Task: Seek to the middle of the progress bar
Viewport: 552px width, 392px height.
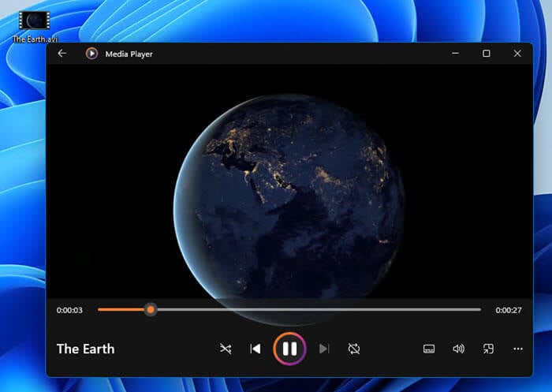Action: 289,310
